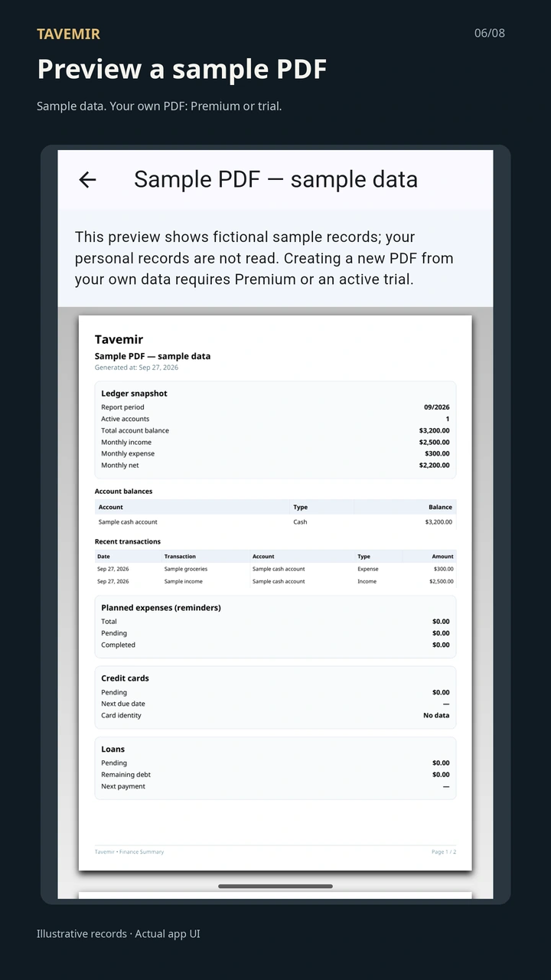Click the 'Next due date' row label
The image size is (551, 980).
tap(122, 704)
